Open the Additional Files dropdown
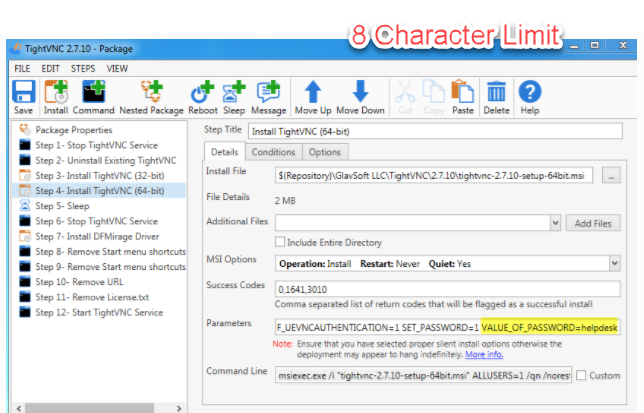644x413 pixels. 555,223
